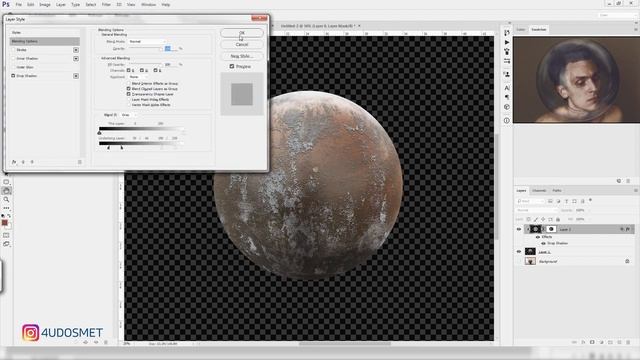Hide Layer 2 with its eye icon
640x360 pixels.
tap(519, 229)
